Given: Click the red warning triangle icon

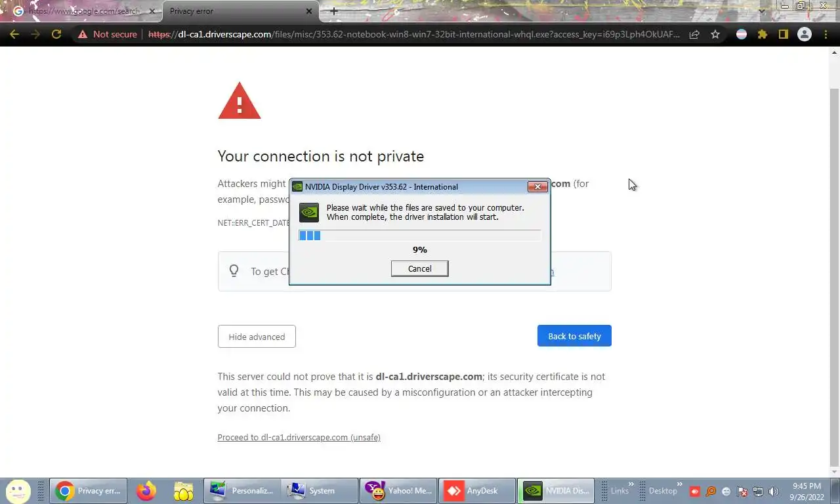Looking at the screenshot, I should pyautogui.click(x=240, y=101).
